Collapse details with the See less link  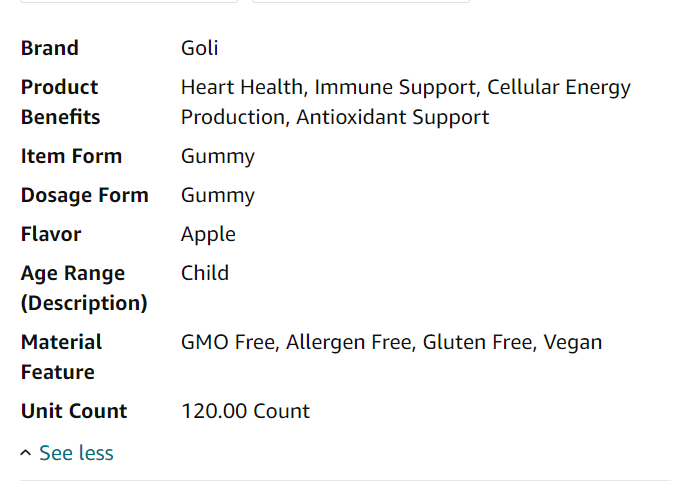[x=76, y=453]
